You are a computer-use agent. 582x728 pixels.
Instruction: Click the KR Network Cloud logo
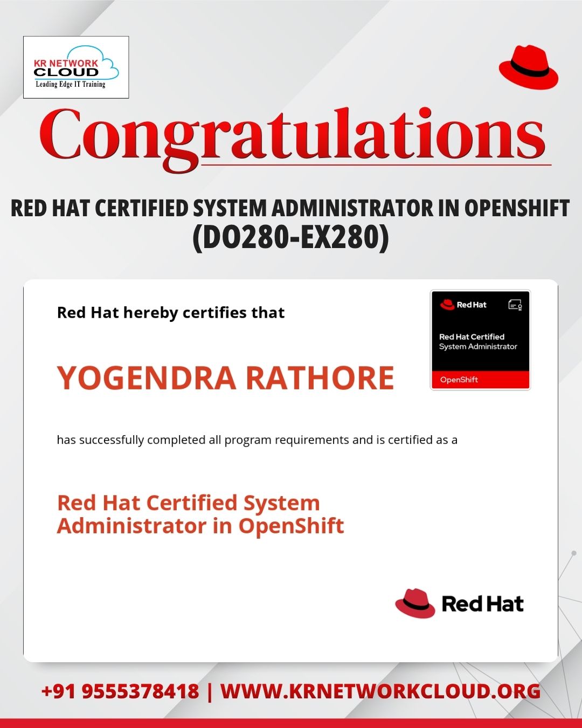tap(76, 67)
